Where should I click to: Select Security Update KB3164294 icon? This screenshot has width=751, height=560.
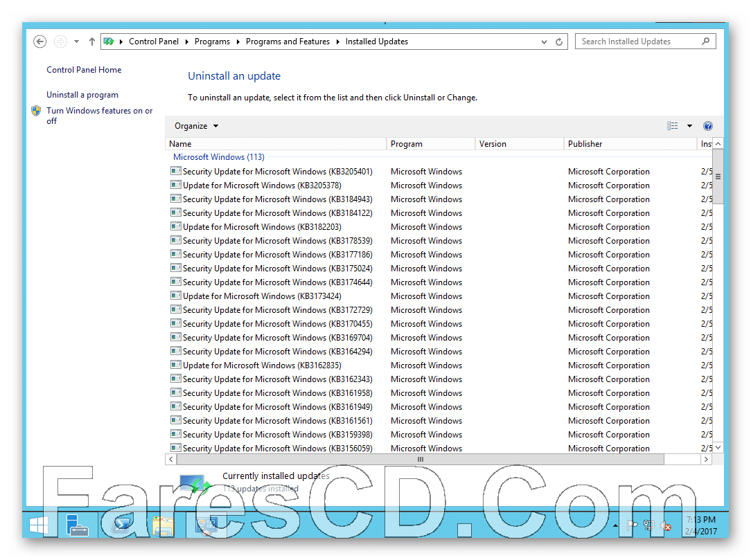tap(176, 352)
